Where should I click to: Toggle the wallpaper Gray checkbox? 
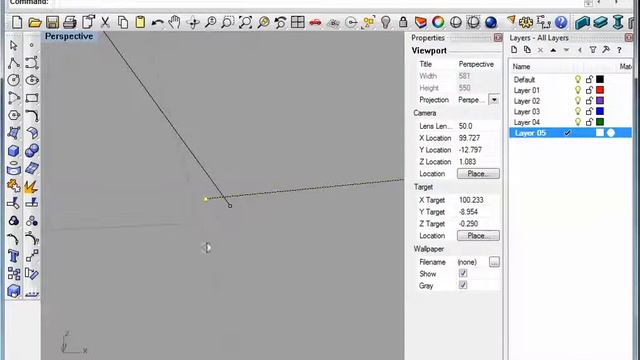[463, 285]
